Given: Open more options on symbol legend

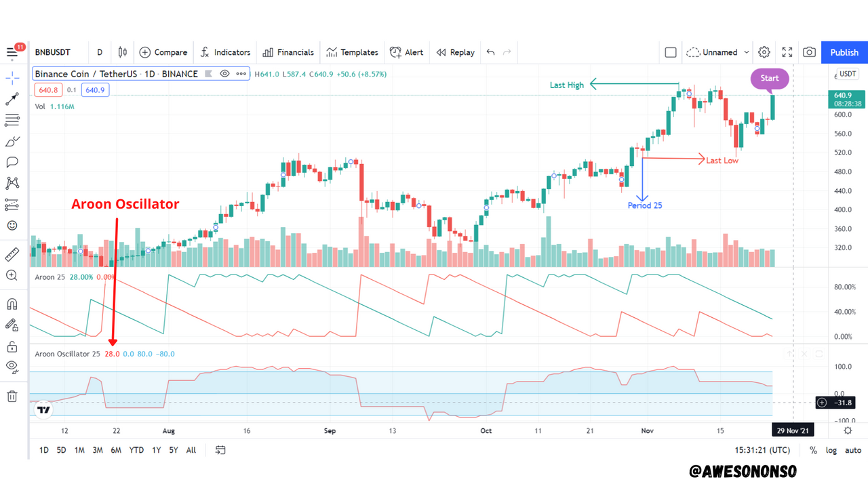Looking at the screenshot, I should click(x=242, y=73).
